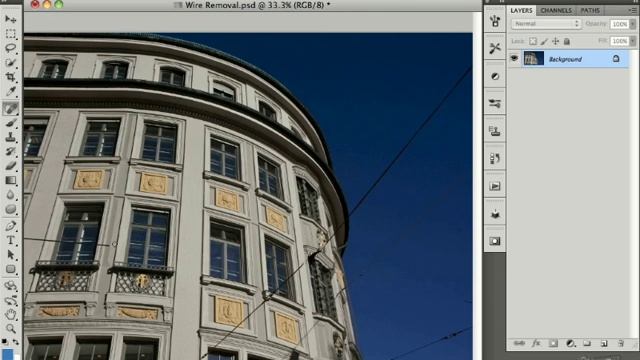Screen dimensions: 640x360
Task: Select the Brush tool
Action: 11,123
